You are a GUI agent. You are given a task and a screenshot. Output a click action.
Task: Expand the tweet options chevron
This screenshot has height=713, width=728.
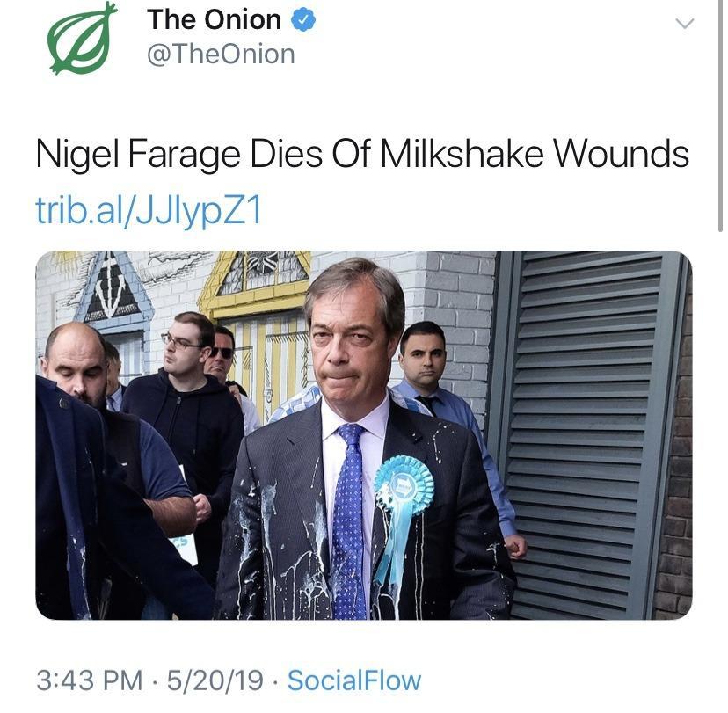point(683,24)
